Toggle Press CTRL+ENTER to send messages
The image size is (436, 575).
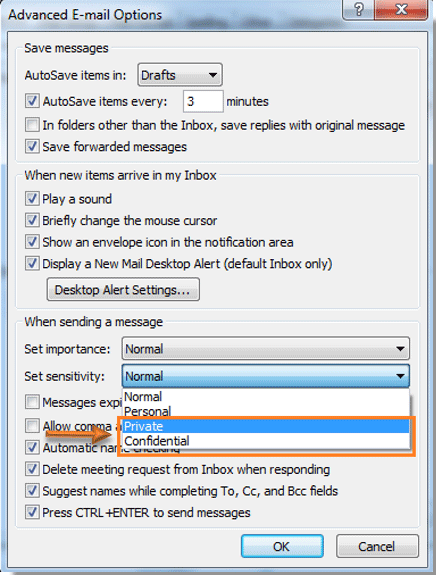(32, 512)
